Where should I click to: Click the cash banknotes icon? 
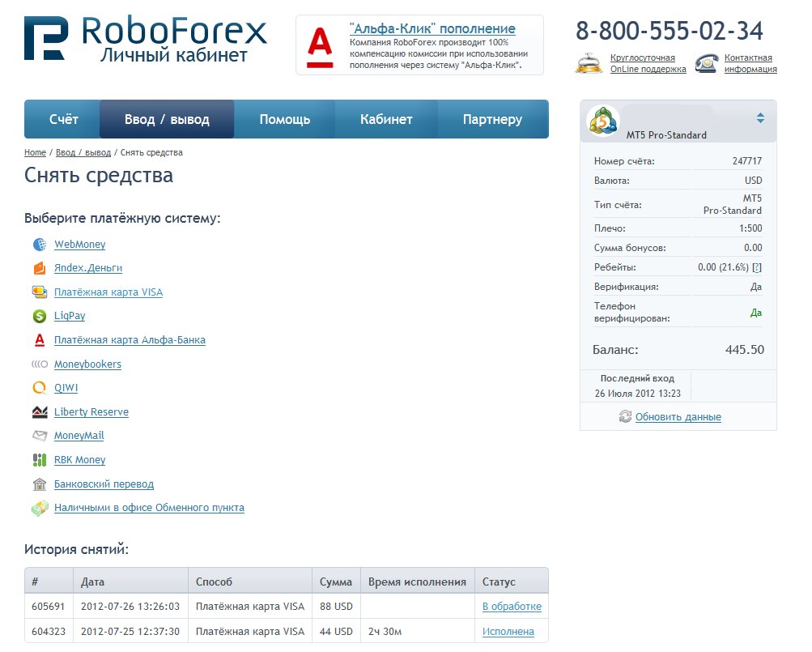[x=40, y=508]
